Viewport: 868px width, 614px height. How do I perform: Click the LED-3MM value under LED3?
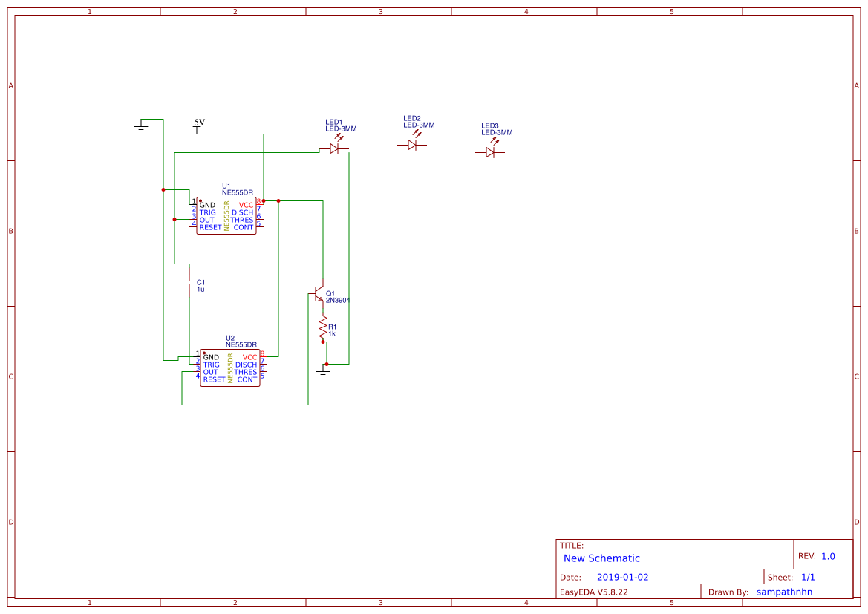click(497, 132)
